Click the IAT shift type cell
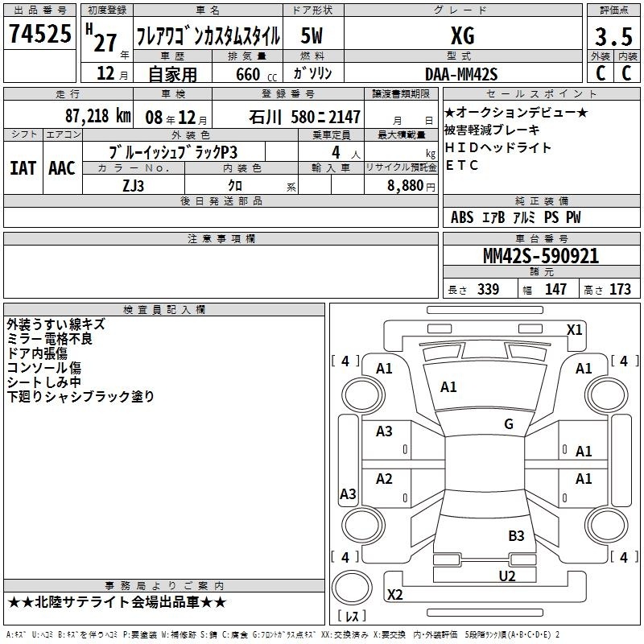Viewport: 644px width, 644px height. (x=23, y=168)
